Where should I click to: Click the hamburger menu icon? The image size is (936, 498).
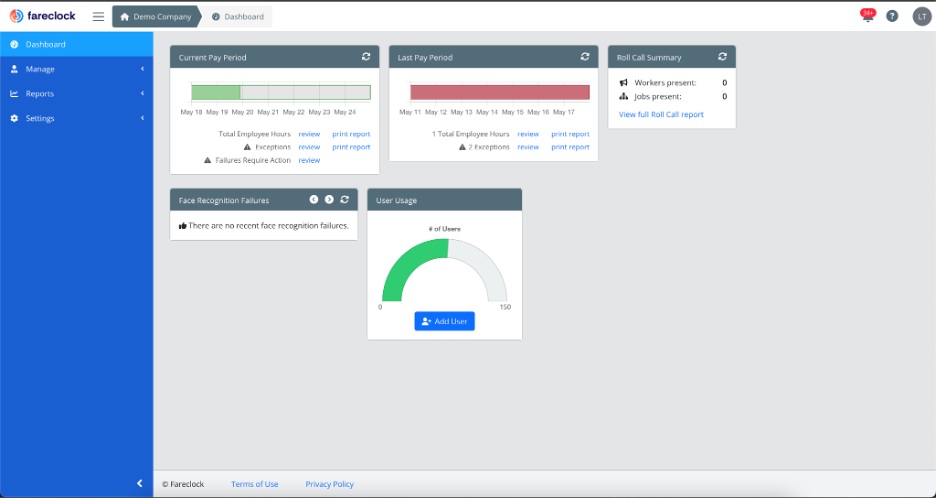point(98,16)
